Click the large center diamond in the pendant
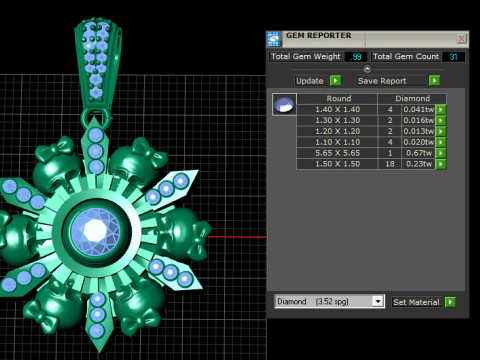Screen dimensions: 480x360 pos(96,231)
